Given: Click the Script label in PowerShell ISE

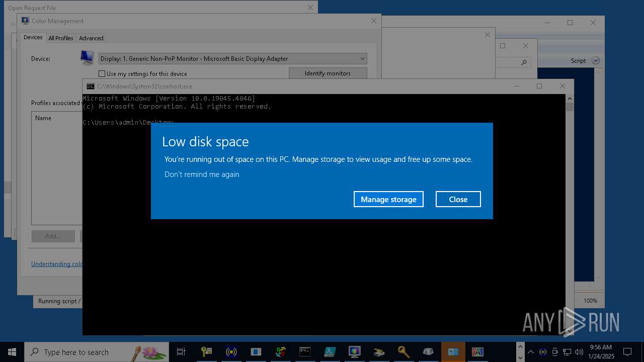Looking at the screenshot, I should pos(578,61).
